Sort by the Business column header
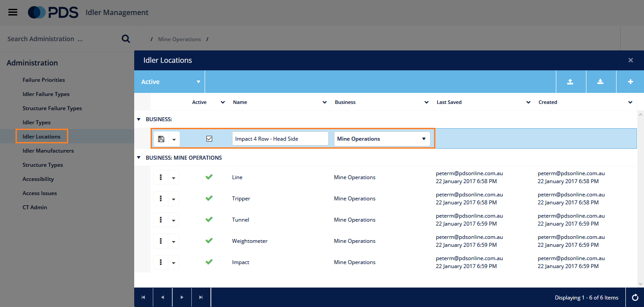 tap(345, 102)
